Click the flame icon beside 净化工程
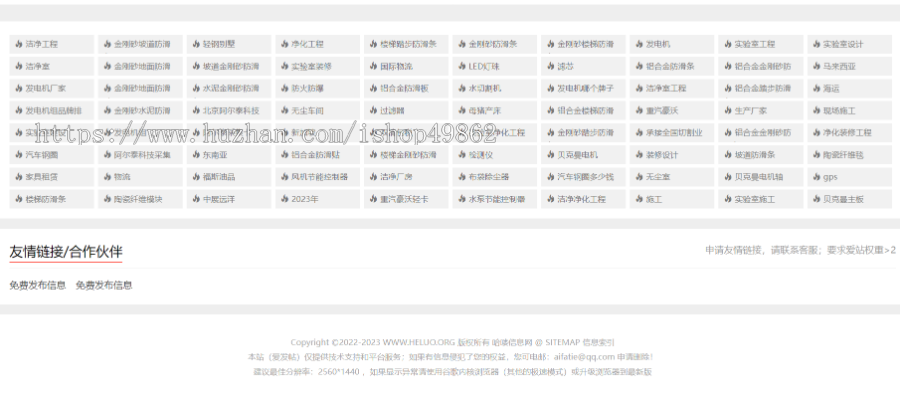900x396 pixels. (x=285, y=44)
